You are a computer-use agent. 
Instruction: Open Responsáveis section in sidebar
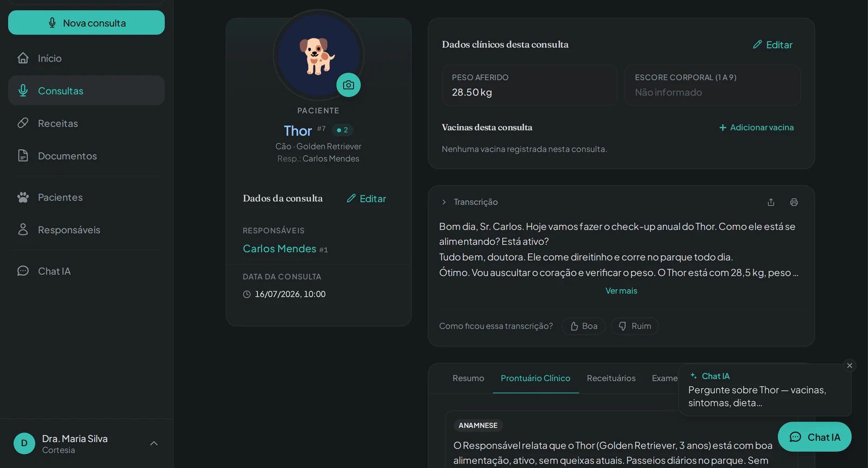click(86, 230)
